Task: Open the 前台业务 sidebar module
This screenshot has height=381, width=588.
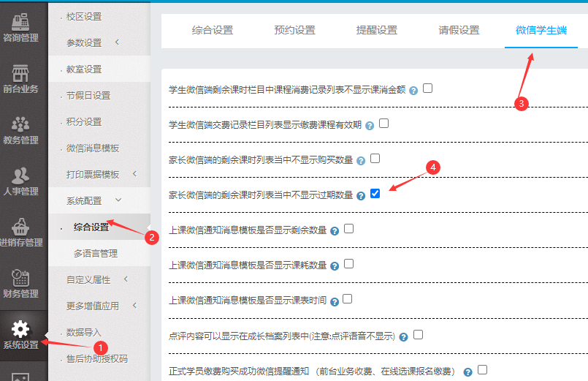Action: (x=20, y=79)
